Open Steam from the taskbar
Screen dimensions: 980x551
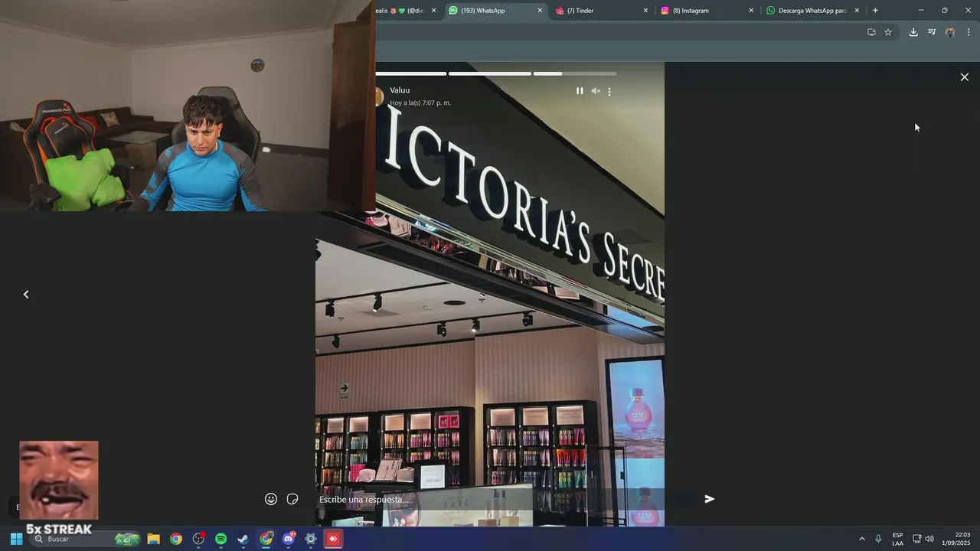(243, 539)
